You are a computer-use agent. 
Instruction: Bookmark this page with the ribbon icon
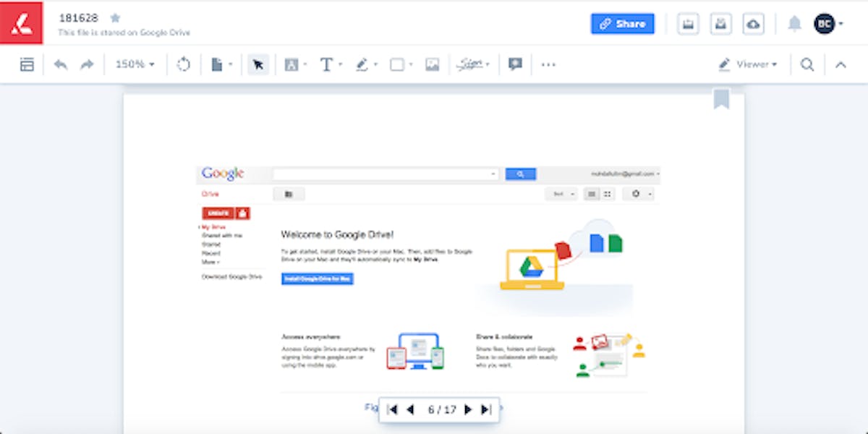[x=721, y=99]
